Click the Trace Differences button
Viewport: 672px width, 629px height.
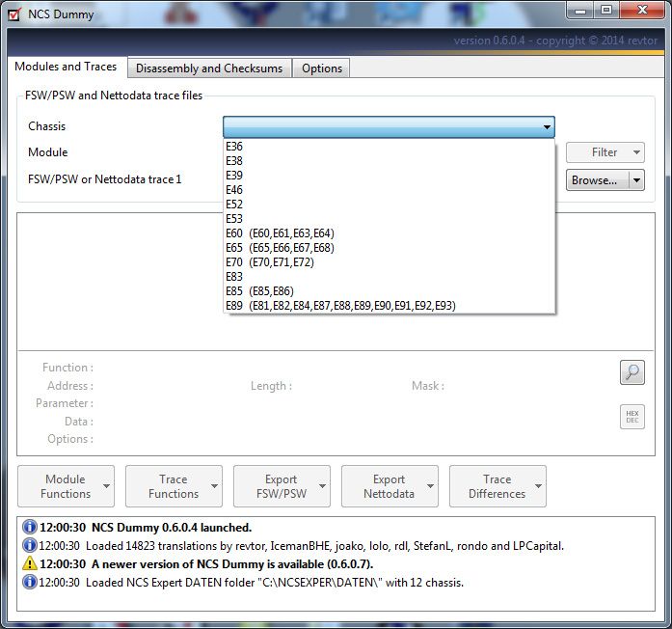[x=497, y=486]
